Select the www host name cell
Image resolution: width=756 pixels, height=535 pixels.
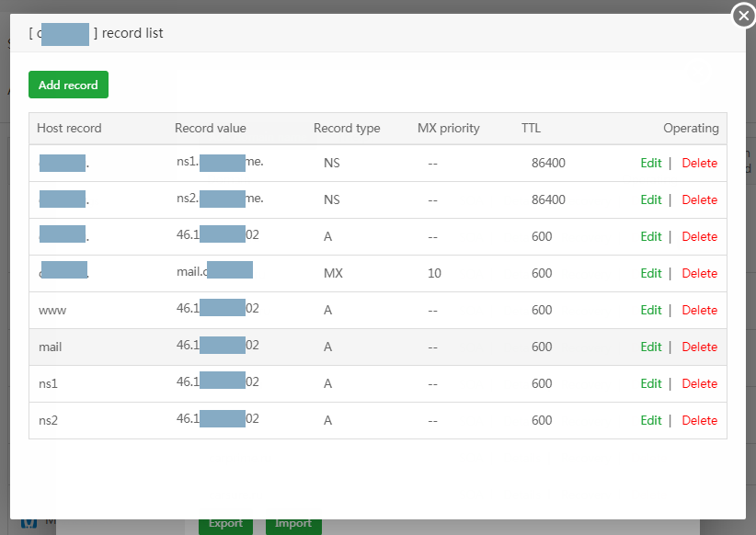pos(52,310)
